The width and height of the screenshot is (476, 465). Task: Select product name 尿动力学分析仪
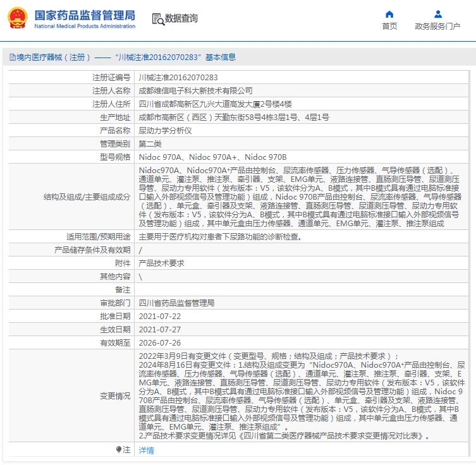coord(165,131)
